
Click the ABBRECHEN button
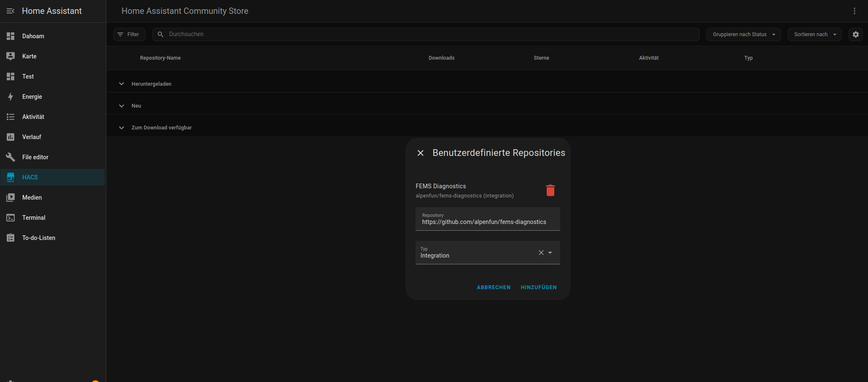click(x=494, y=287)
